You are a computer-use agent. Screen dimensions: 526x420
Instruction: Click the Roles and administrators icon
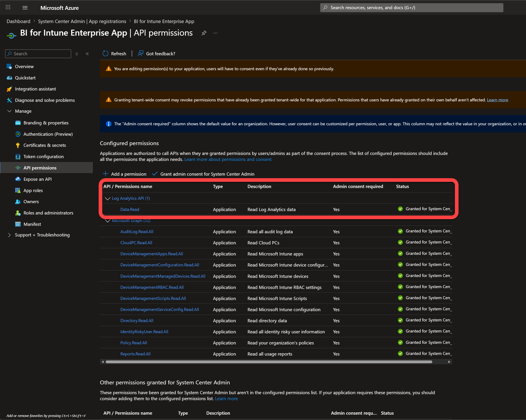(x=18, y=213)
